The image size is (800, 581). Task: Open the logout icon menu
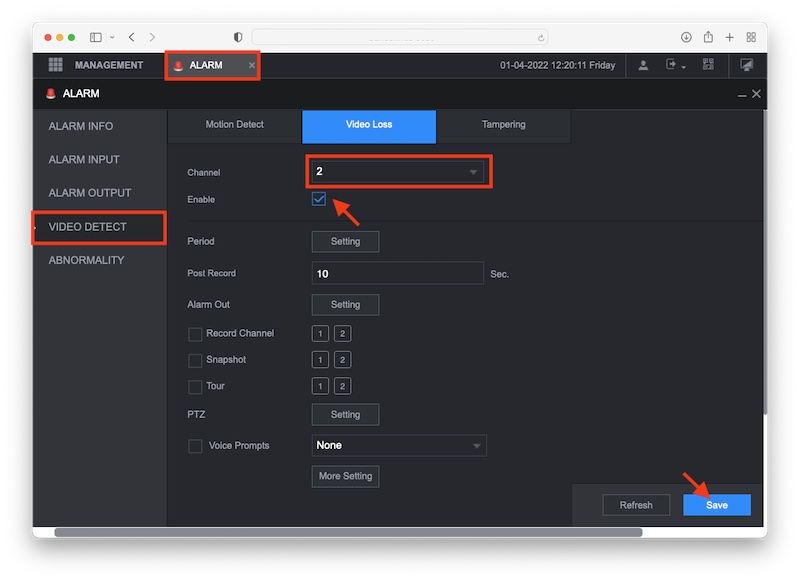(x=673, y=65)
